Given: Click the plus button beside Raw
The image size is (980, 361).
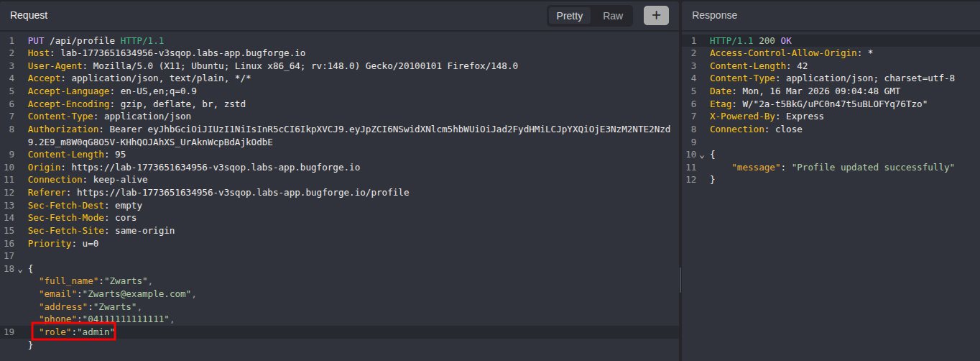Looking at the screenshot, I should coord(656,15).
